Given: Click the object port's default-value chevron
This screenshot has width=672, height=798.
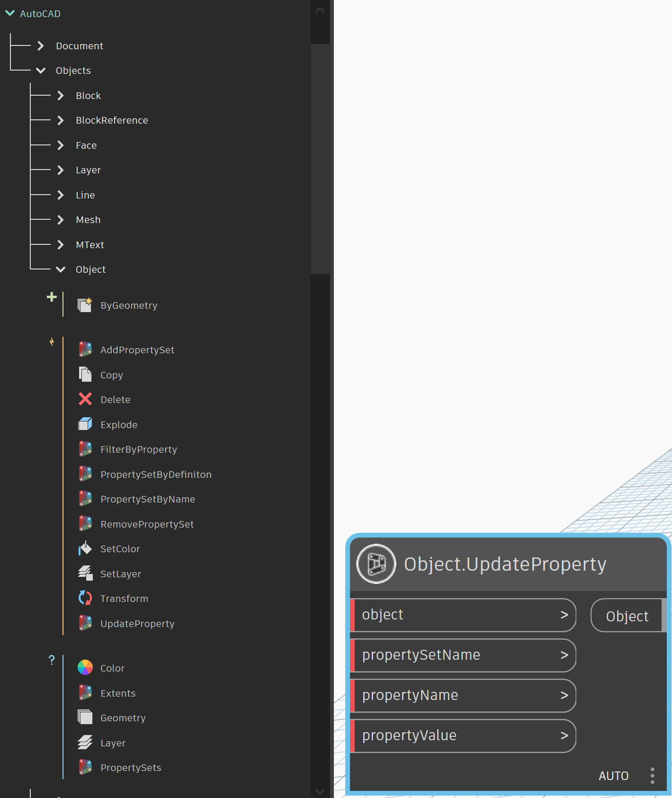Looking at the screenshot, I should (x=564, y=615).
